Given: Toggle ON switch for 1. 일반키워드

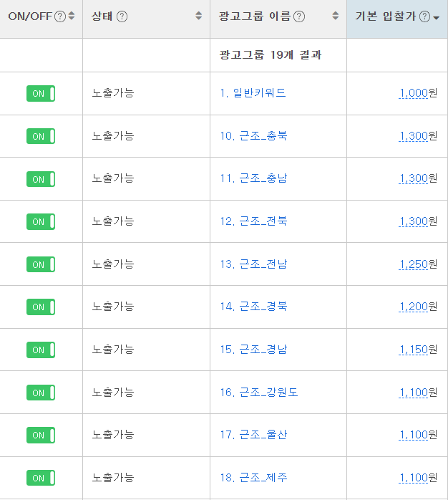Looking at the screenshot, I should tap(41, 93).
